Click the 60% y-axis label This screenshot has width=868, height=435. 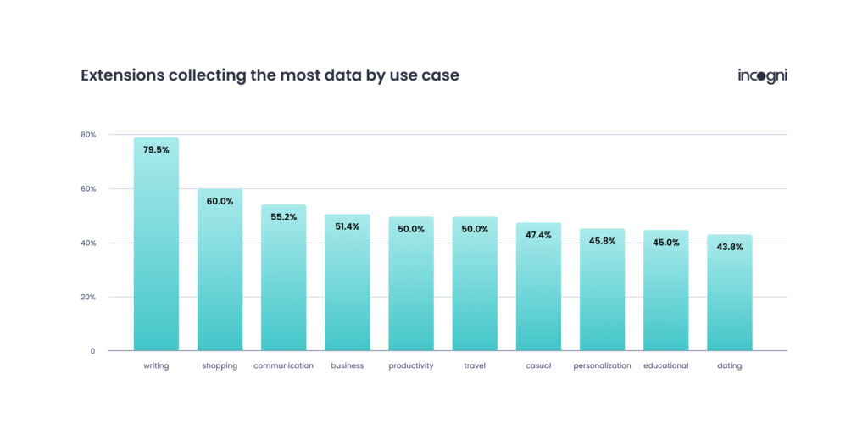[x=88, y=189]
